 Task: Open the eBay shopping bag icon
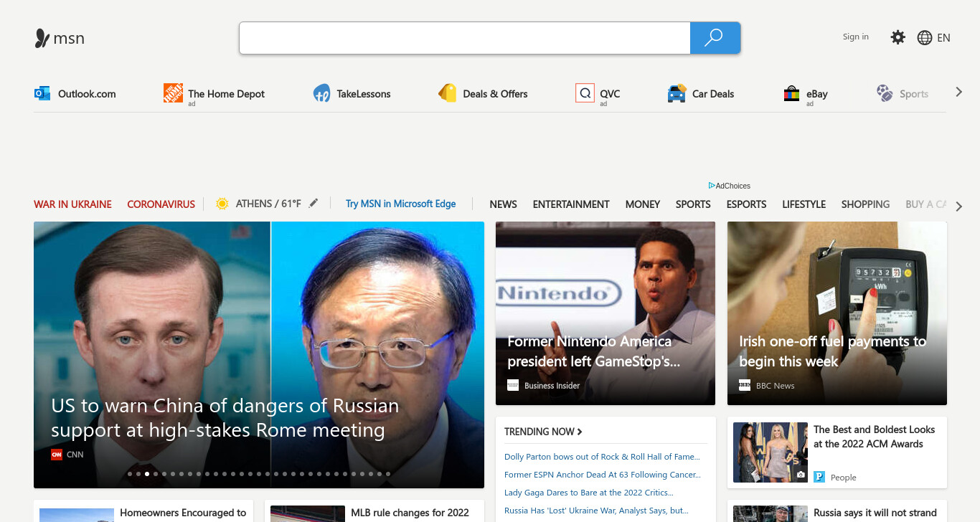[x=791, y=93]
